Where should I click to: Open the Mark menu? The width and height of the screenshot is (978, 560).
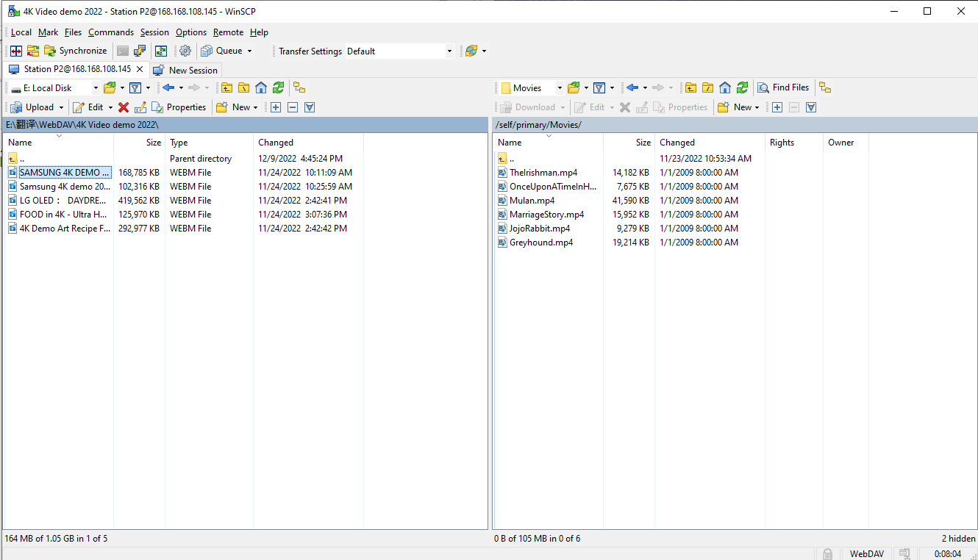pos(49,32)
